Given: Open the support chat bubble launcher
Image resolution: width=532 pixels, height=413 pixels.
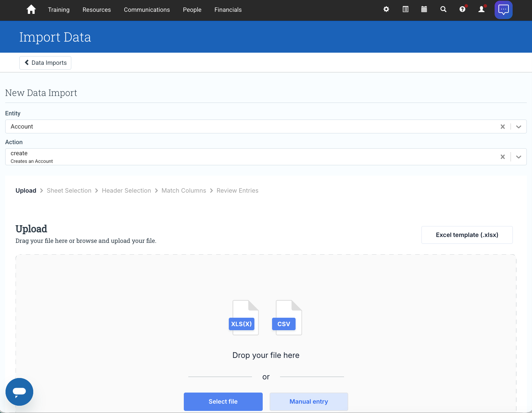Looking at the screenshot, I should pos(19,392).
